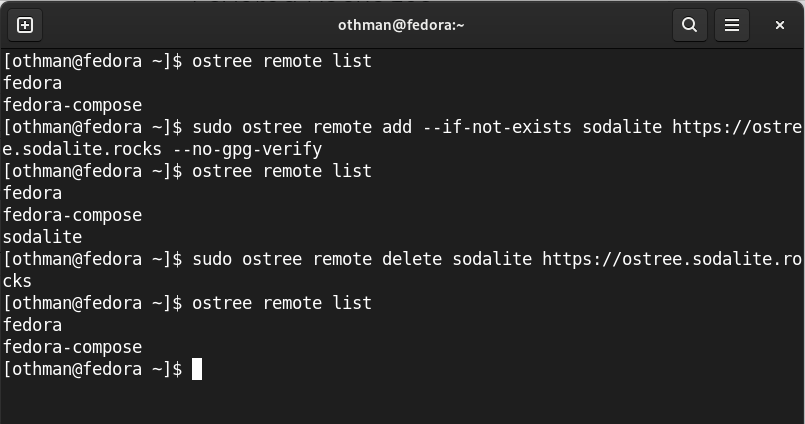
Task: Click the very first "fedora" output line
Action: click(32, 83)
